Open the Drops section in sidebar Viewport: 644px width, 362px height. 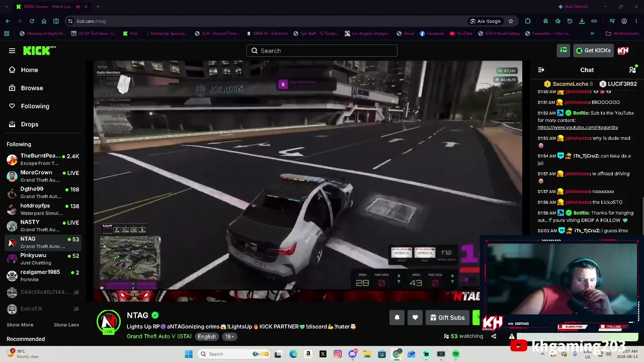[x=24, y=124]
